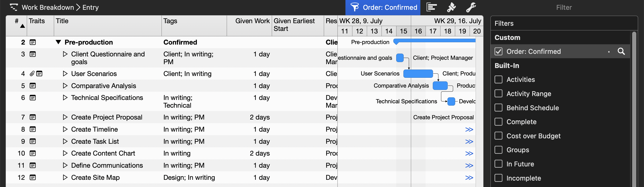
Task: Expand the User Scenarios task row
Action: coord(65,74)
